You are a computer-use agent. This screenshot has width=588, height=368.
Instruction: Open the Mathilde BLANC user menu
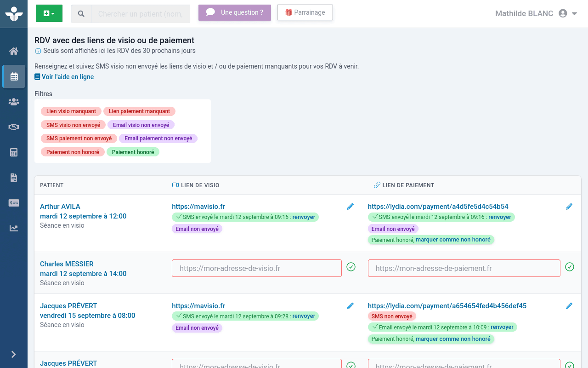pyautogui.click(x=536, y=13)
